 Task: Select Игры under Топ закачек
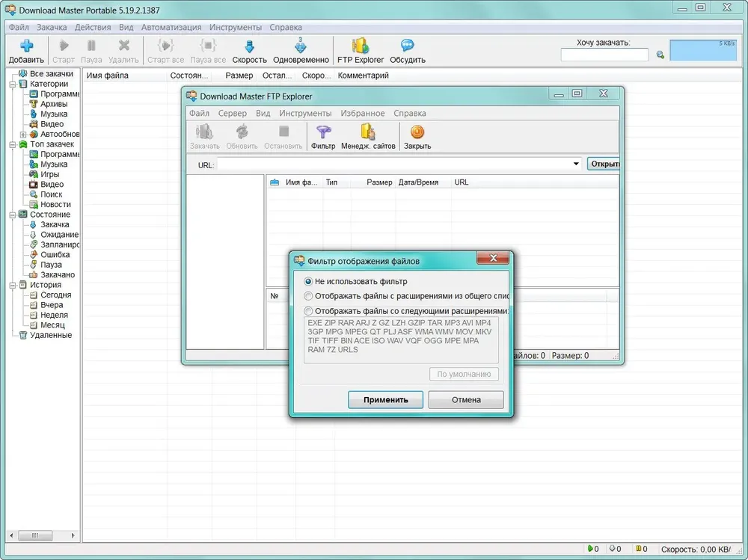[x=49, y=174]
